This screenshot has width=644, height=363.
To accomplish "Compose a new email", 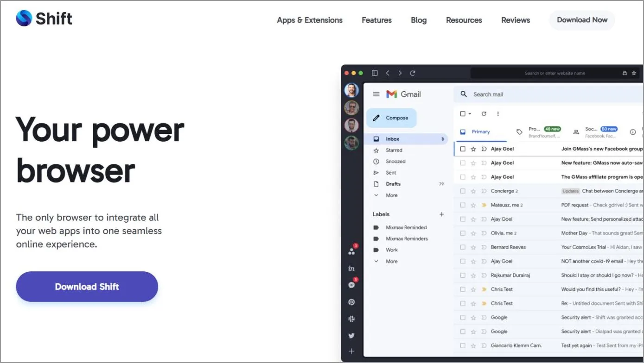I will [392, 118].
